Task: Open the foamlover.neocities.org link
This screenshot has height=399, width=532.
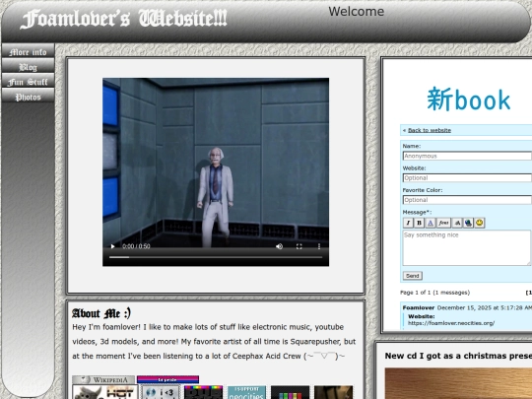Action: pyautogui.click(x=451, y=323)
